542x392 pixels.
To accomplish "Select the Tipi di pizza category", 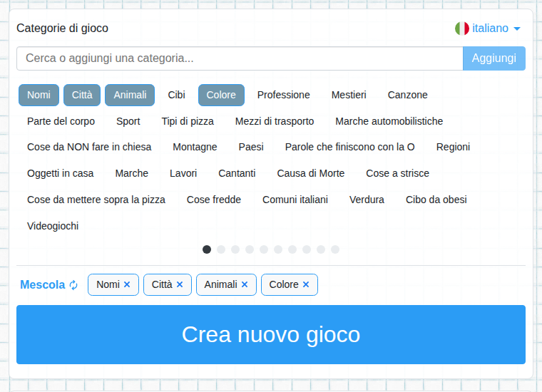I will [x=188, y=121].
